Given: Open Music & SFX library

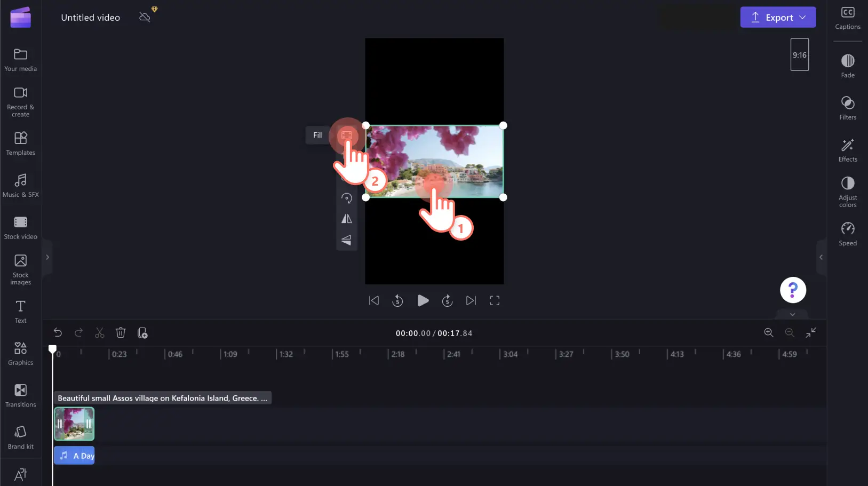Looking at the screenshot, I should [x=20, y=186].
